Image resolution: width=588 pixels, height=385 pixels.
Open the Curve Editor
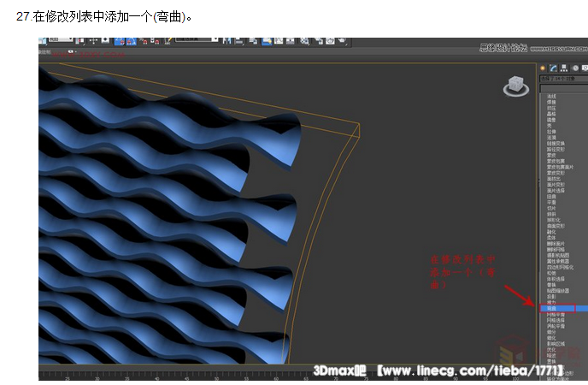(279, 40)
